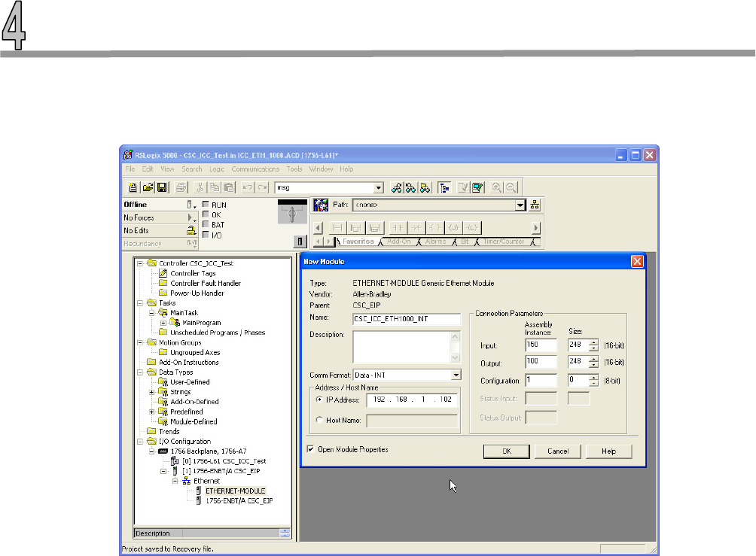The image size is (756, 556).
Task: Click the OK status indicator box
Action: click(x=206, y=214)
